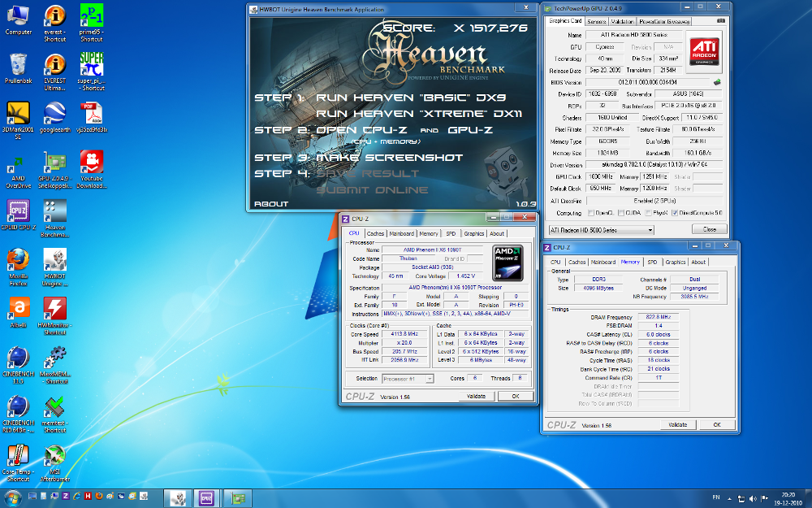The height and width of the screenshot is (508, 812).
Task: Switch to Sensors tab in GPU-Z
Action: point(596,21)
